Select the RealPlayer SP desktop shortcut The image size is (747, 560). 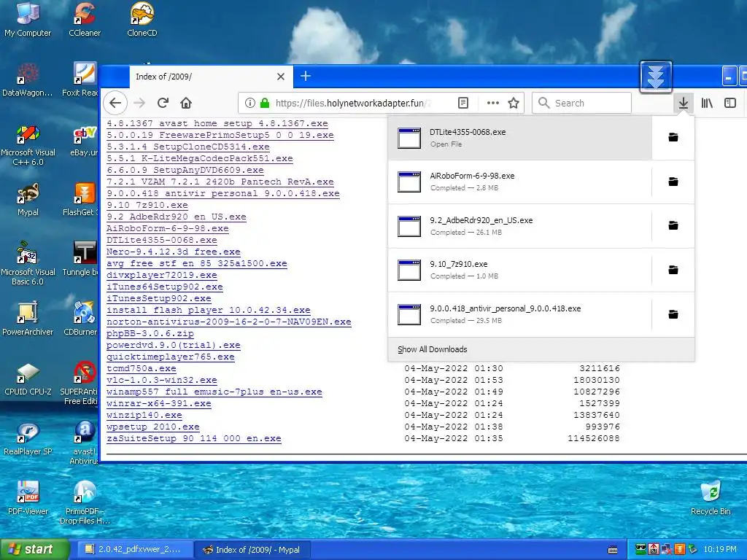[x=28, y=439]
